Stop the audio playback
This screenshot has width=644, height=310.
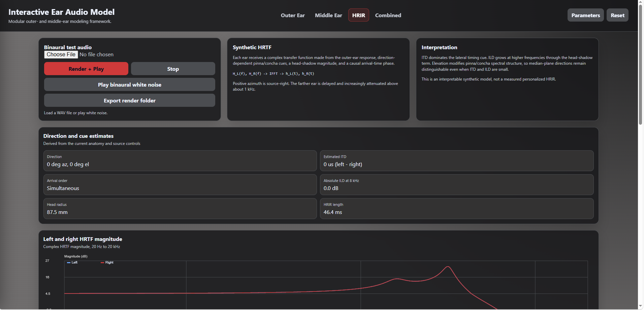(173, 69)
